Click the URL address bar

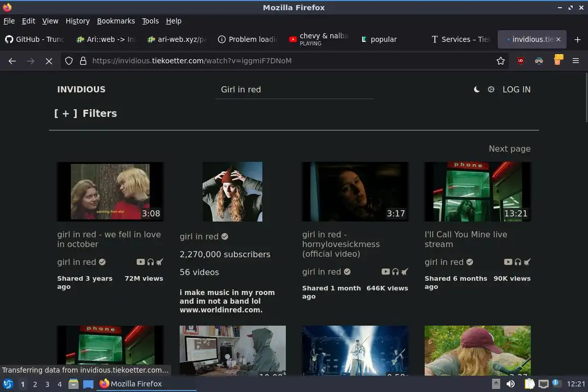[285, 61]
